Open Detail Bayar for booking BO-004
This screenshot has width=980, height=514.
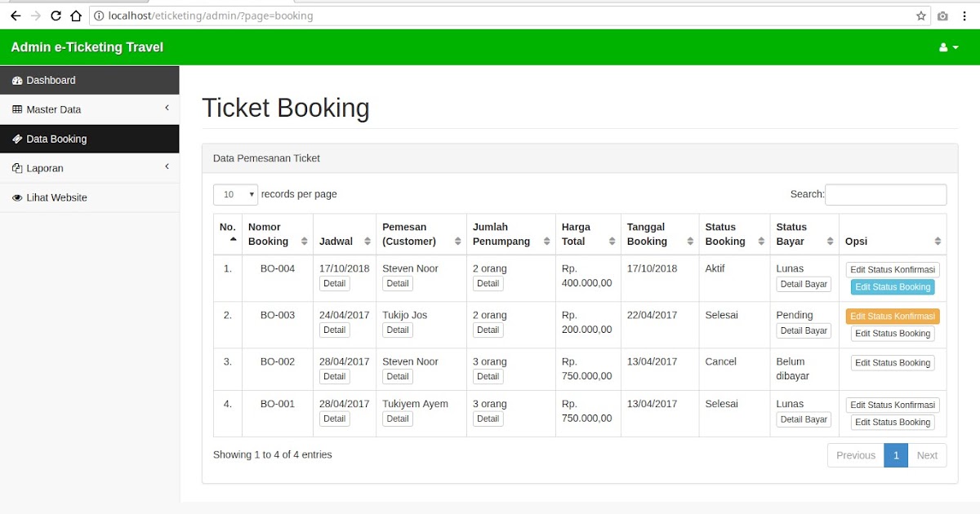tap(803, 283)
